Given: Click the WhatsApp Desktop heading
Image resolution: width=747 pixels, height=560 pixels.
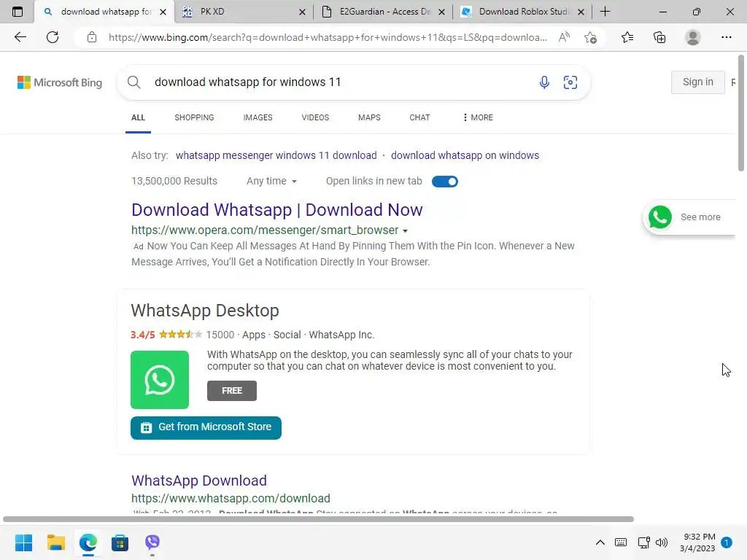Looking at the screenshot, I should (x=205, y=311).
